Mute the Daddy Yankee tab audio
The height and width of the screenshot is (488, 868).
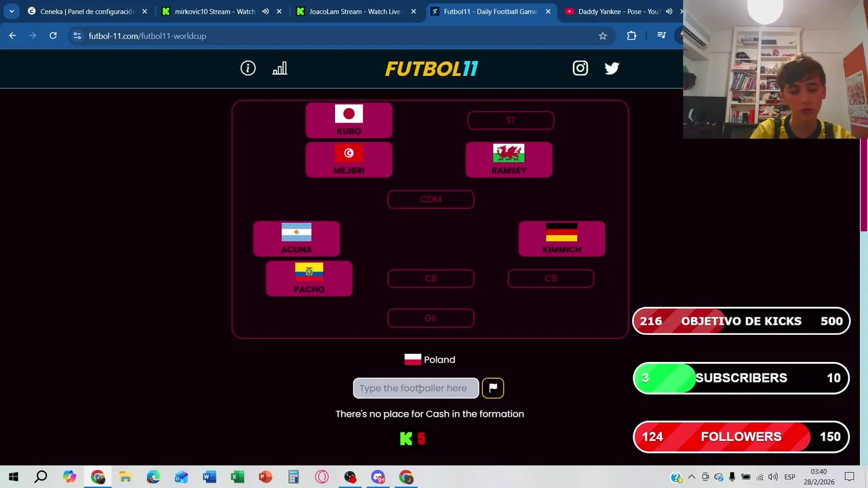669,12
